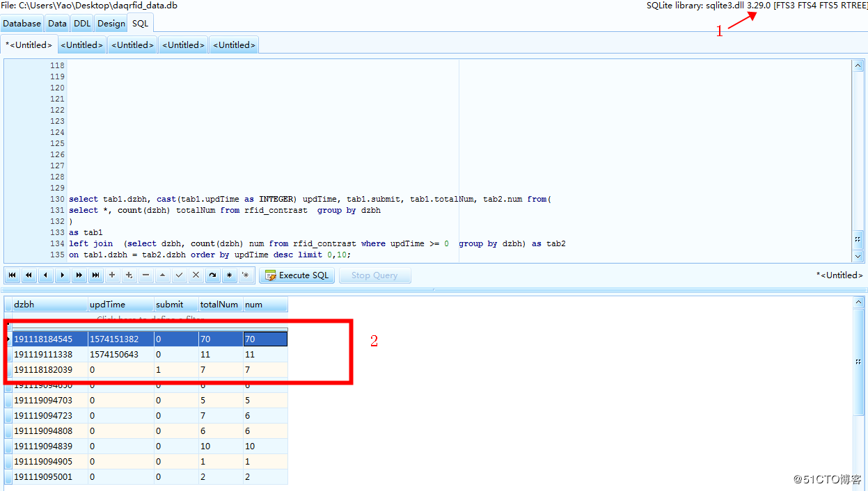
Task: Select cell 191119094905
Action: 50,462
